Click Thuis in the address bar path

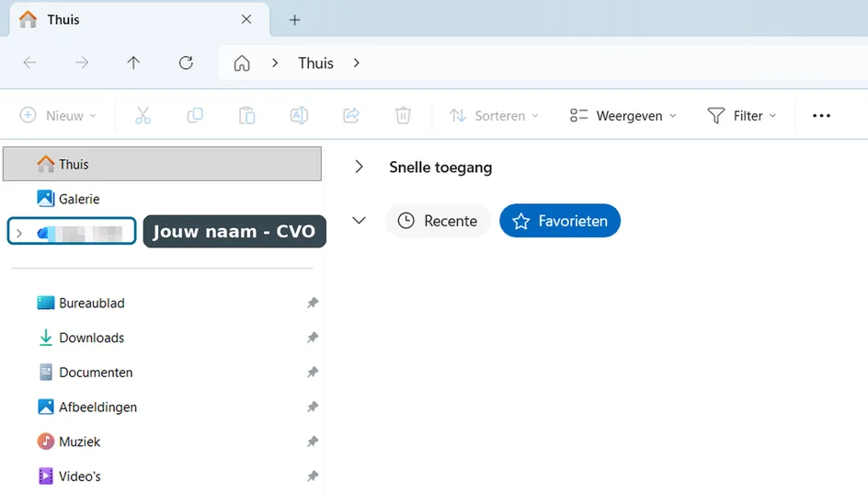tap(315, 63)
